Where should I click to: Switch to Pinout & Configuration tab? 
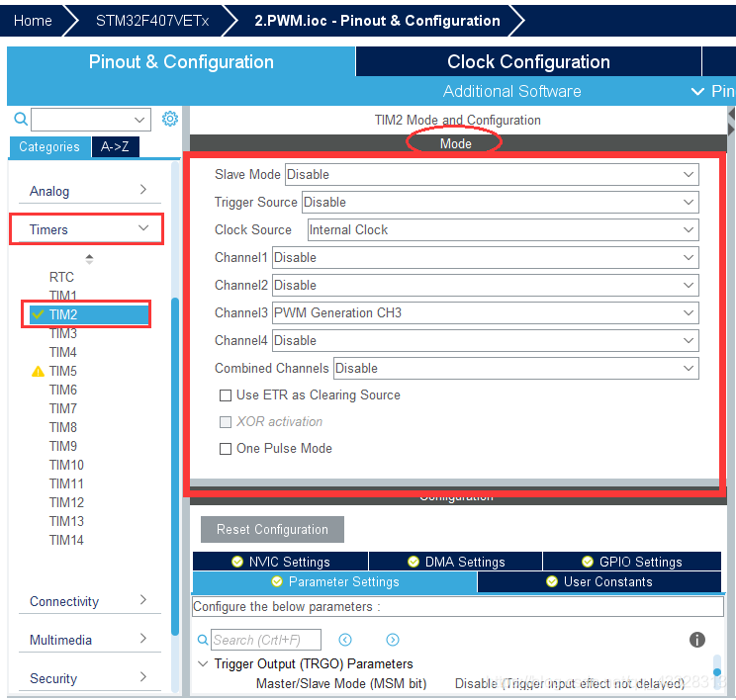coord(181,61)
